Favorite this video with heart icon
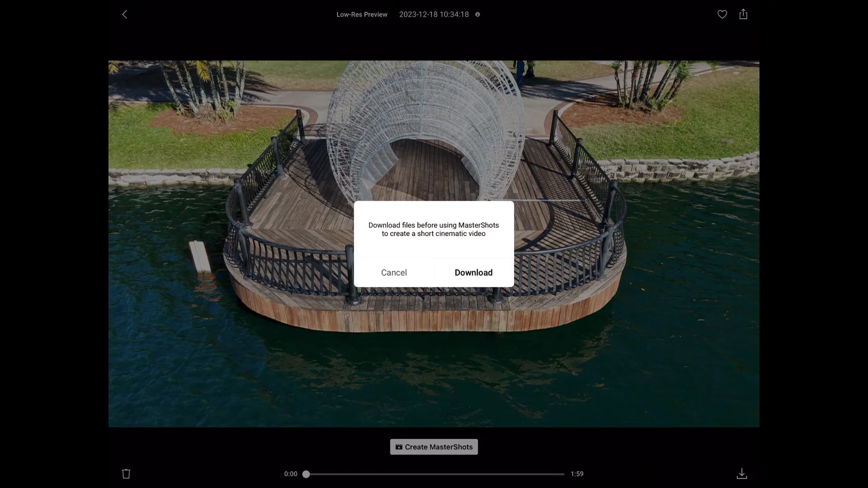 click(x=722, y=14)
